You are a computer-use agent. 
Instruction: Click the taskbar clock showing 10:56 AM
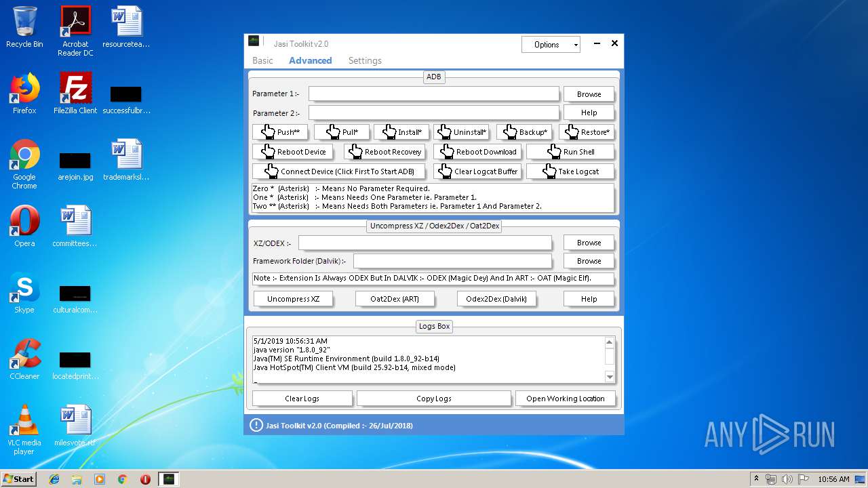point(833,479)
